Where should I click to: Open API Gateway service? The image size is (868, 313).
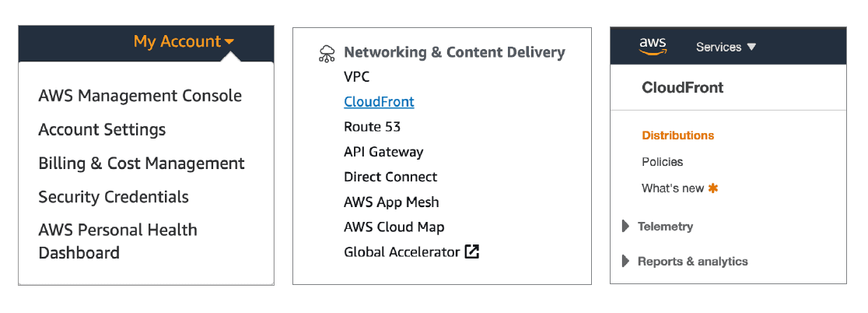click(x=383, y=152)
